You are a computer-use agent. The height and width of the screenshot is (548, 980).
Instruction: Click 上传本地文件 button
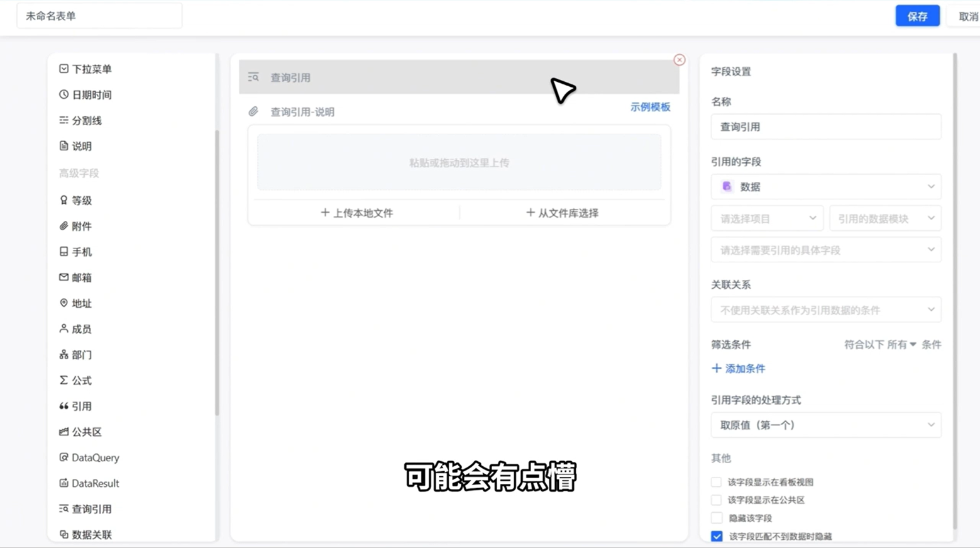356,213
